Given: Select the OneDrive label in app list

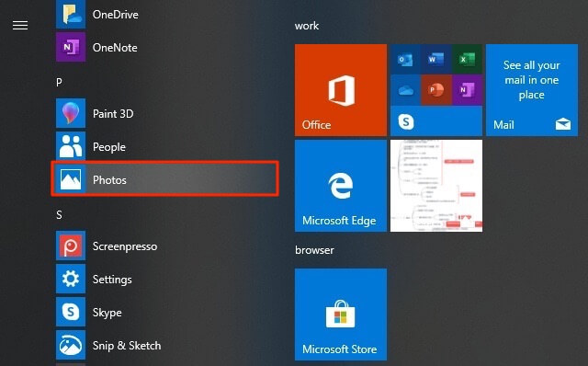Looking at the screenshot, I should click(116, 15).
